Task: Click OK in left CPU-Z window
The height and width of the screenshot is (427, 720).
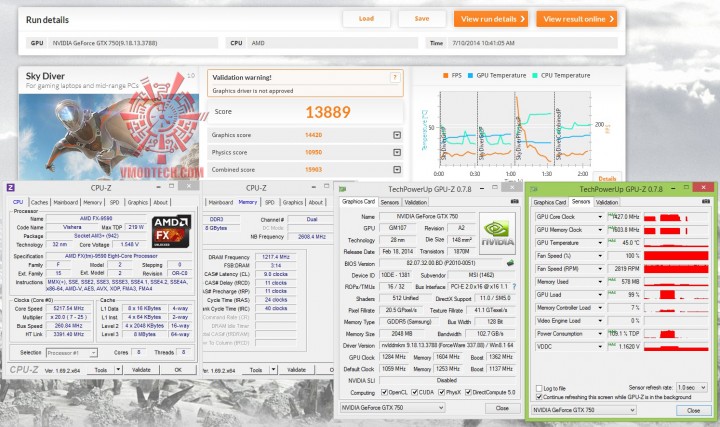Action: tap(178, 370)
